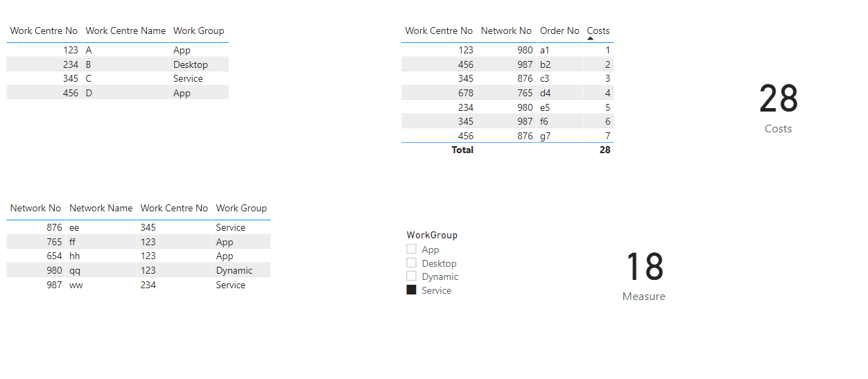Select order number cell 'c3'
Image resolution: width=868 pixels, height=379 pixels.
(545, 78)
